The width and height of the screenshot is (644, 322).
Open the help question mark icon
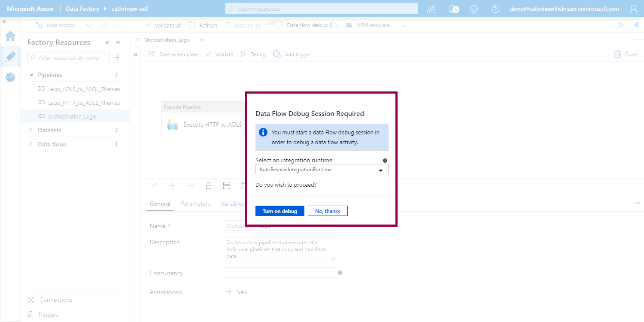(x=495, y=9)
